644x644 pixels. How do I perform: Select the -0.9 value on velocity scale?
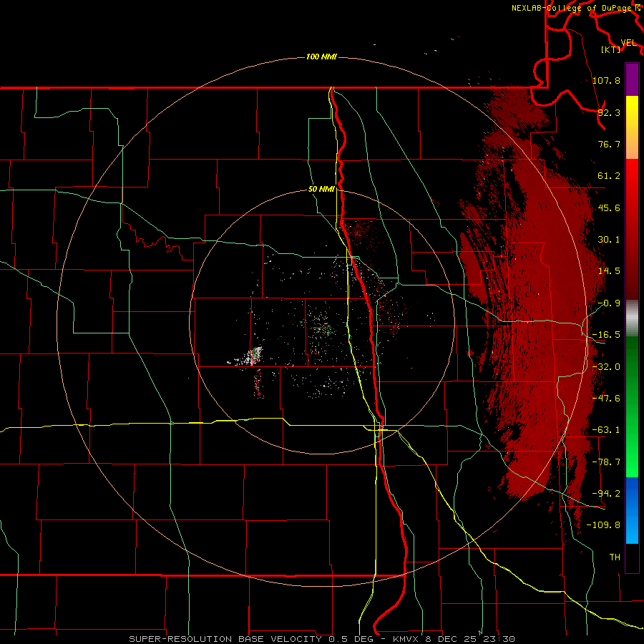pyautogui.click(x=609, y=303)
